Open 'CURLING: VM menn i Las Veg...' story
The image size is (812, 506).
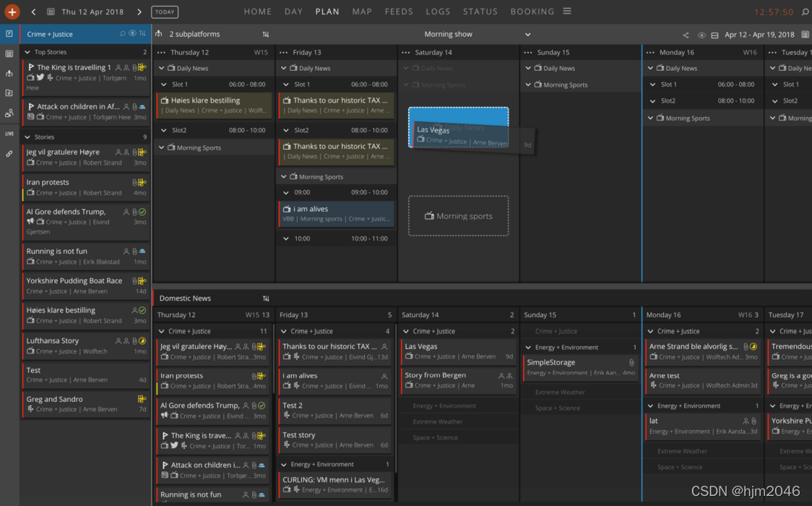coord(336,484)
